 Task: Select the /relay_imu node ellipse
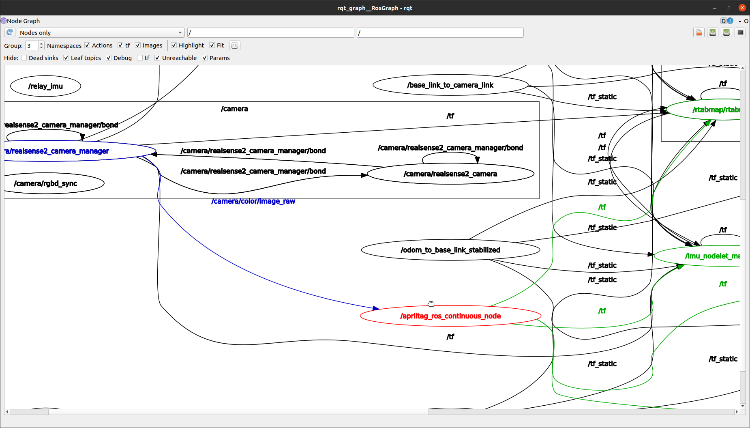coord(45,86)
